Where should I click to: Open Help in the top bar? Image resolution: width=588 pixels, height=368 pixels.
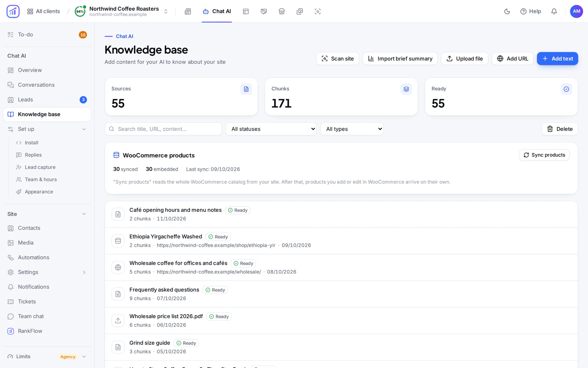(x=530, y=11)
